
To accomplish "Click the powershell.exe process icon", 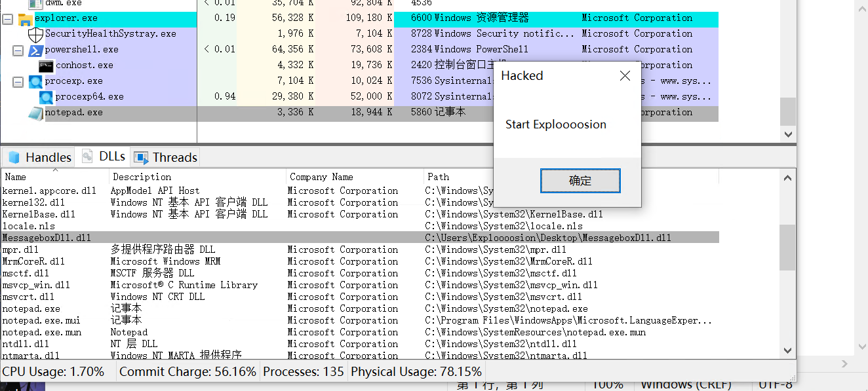I will click(x=35, y=50).
